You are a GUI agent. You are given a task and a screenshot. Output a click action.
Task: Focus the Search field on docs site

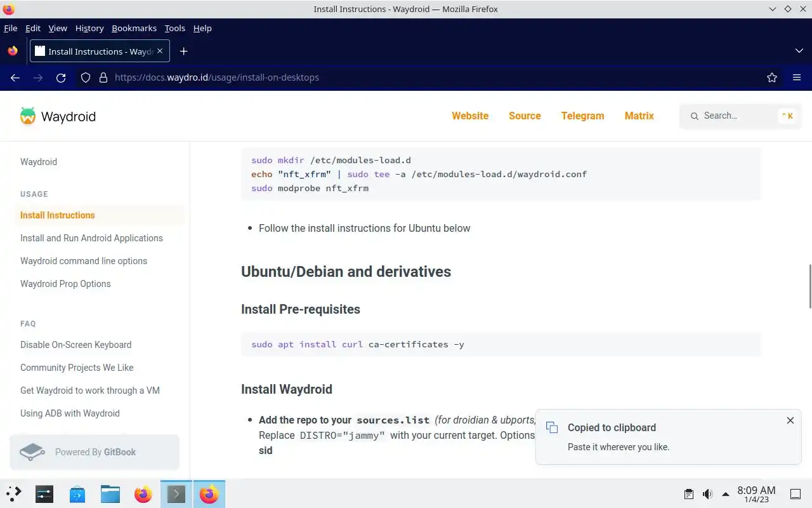click(x=740, y=116)
